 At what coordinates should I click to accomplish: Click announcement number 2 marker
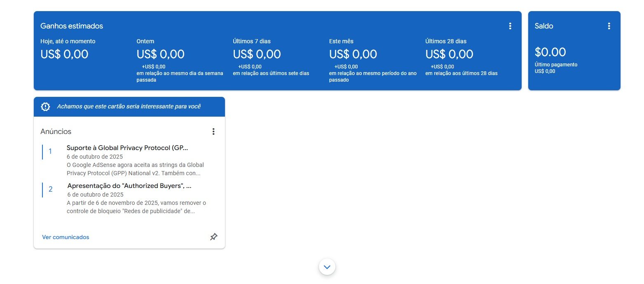[x=50, y=189]
